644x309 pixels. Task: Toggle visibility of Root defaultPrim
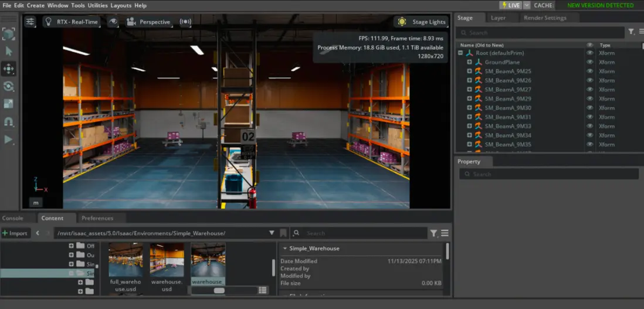point(589,53)
